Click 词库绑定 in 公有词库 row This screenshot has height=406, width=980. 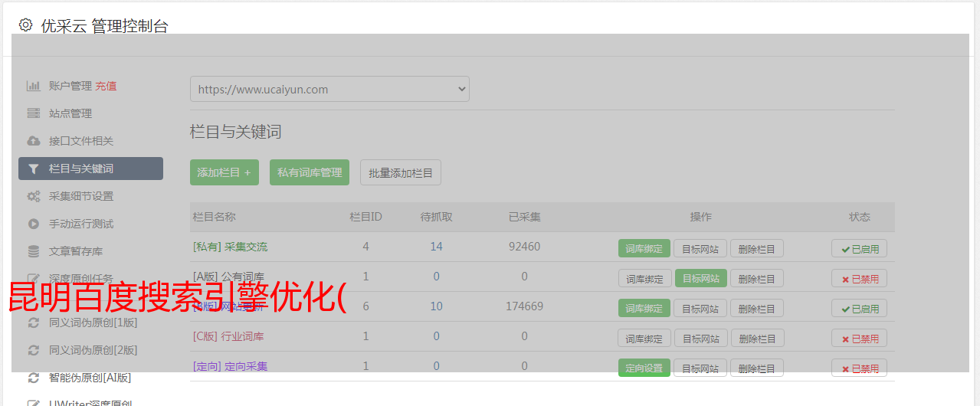[644, 278]
